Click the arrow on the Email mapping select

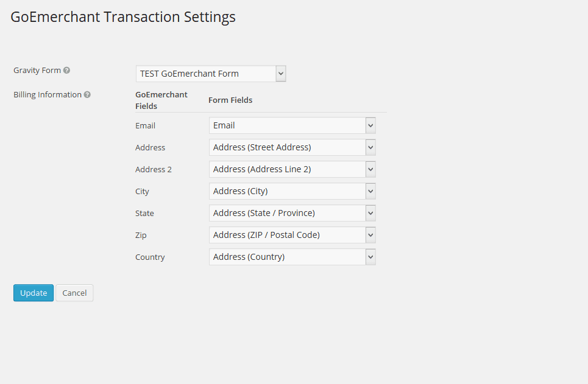370,125
